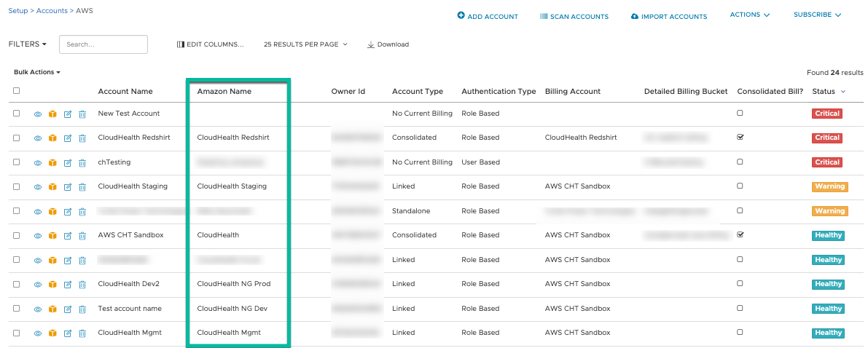Delete the chTesting account
The image size is (868, 348).
82,163
